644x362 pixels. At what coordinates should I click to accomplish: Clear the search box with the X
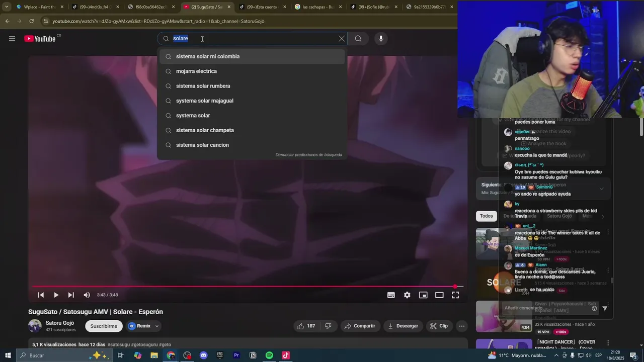pyautogui.click(x=342, y=39)
